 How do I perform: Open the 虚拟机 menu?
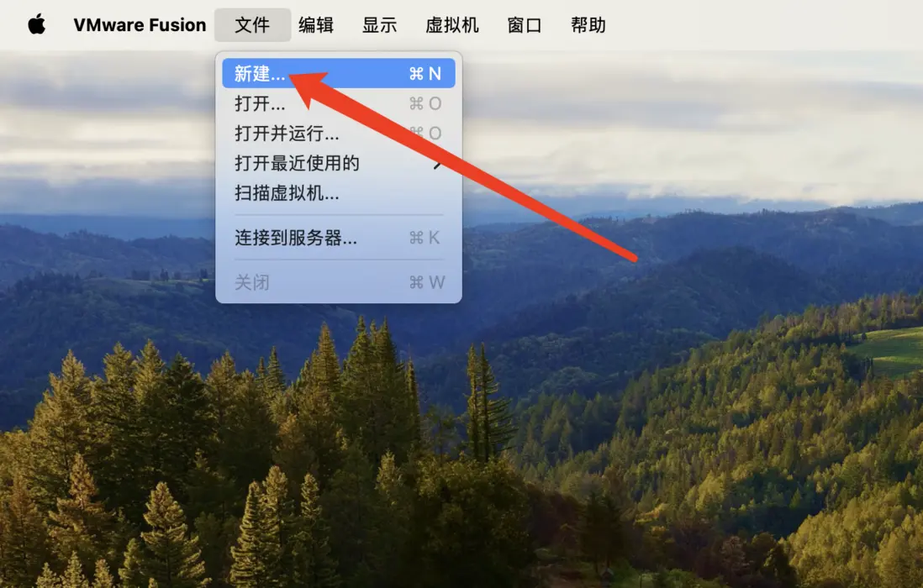(452, 24)
